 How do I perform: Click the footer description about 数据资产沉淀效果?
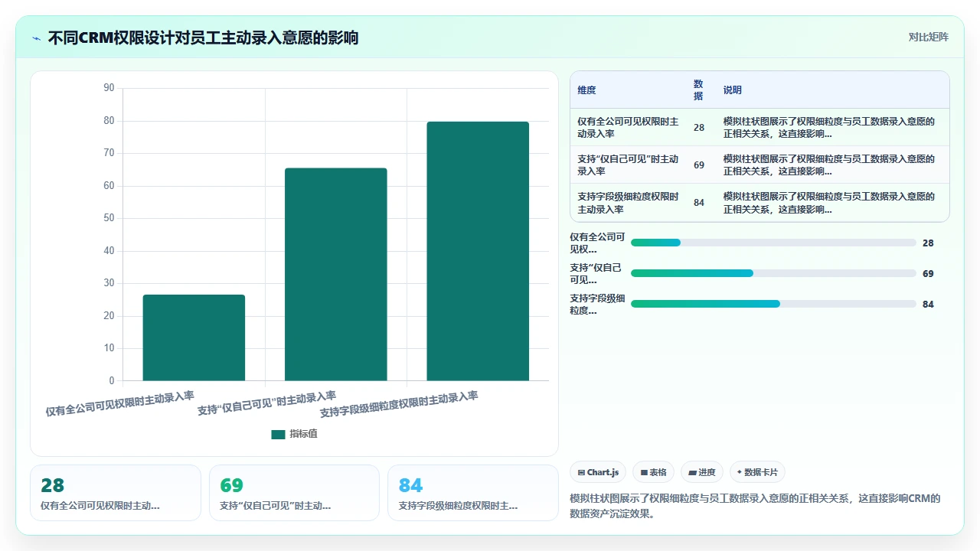tap(756, 506)
